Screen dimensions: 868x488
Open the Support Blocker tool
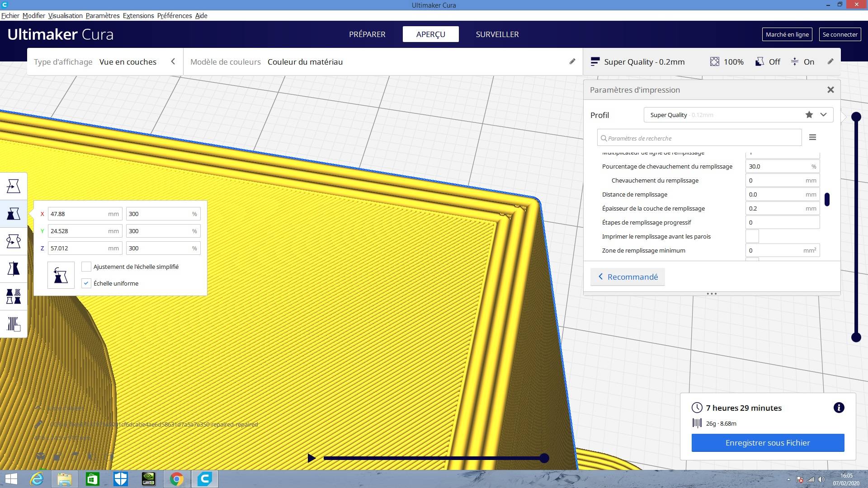pyautogui.click(x=14, y=324)
